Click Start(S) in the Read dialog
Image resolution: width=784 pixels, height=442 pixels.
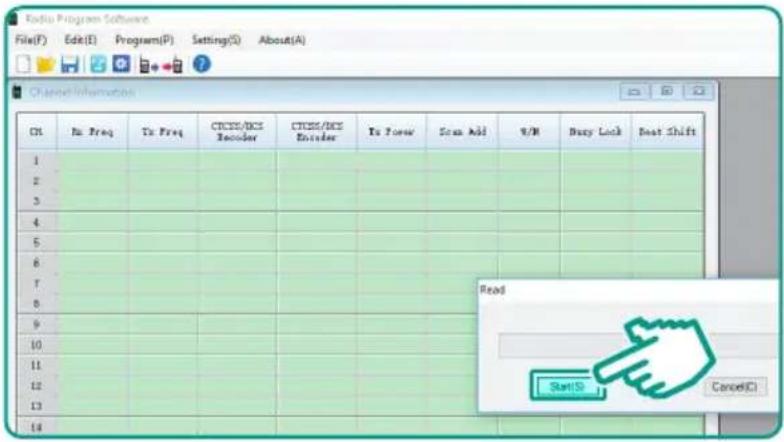(x=567, y=387)
